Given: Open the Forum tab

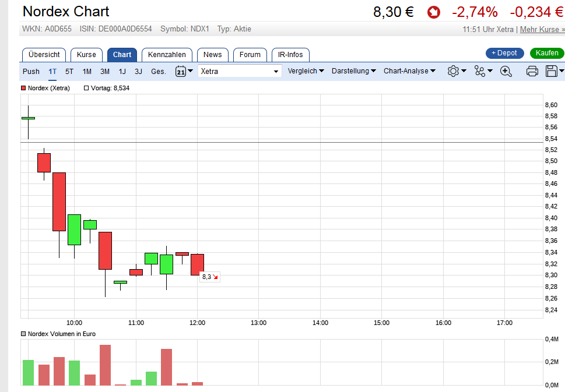Looking at the screenshot, I should (250, 55).
